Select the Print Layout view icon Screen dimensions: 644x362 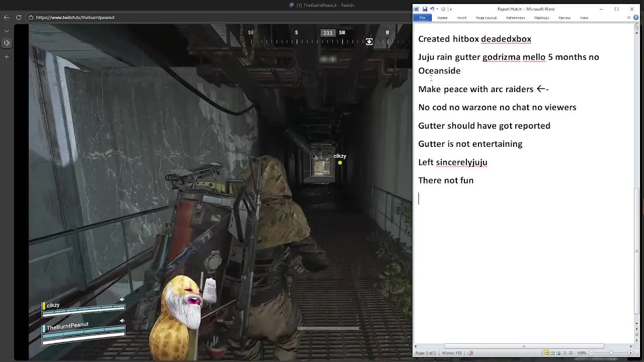click(x=546, y=353)
